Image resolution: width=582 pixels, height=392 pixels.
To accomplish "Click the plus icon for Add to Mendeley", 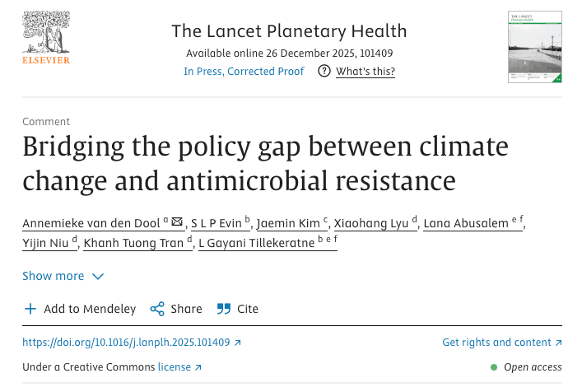I will click(x=30, y=309).
